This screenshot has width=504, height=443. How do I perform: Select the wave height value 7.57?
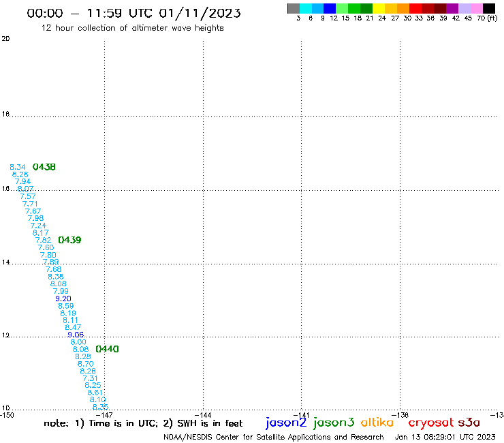pyautogui.click(x=28, y=196)
